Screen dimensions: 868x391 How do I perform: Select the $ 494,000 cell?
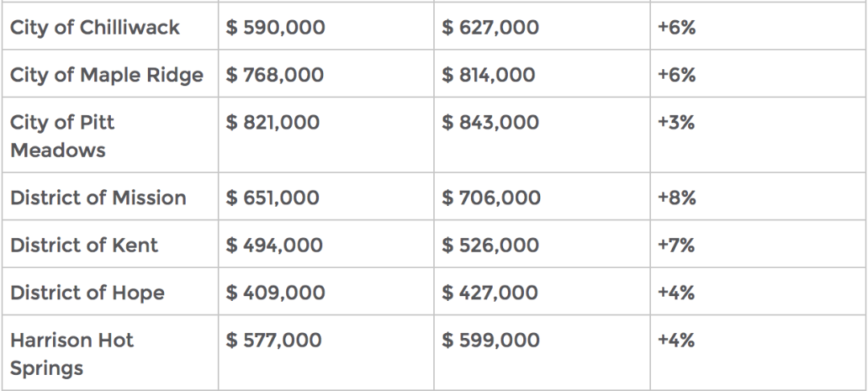[326, 245]
